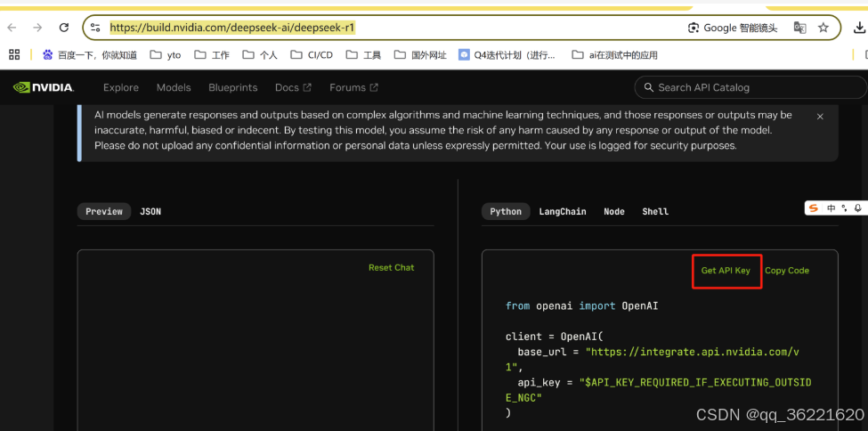This screenshot has width=868, height=431.
Task: Open the yto bookmark folder
Action: pos(166,55)
